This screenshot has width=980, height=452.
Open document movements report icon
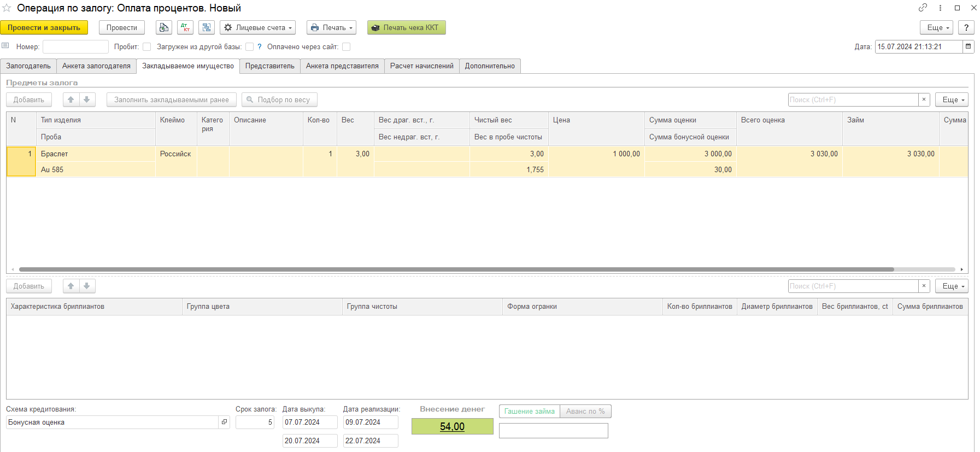[x=164, y=27]
